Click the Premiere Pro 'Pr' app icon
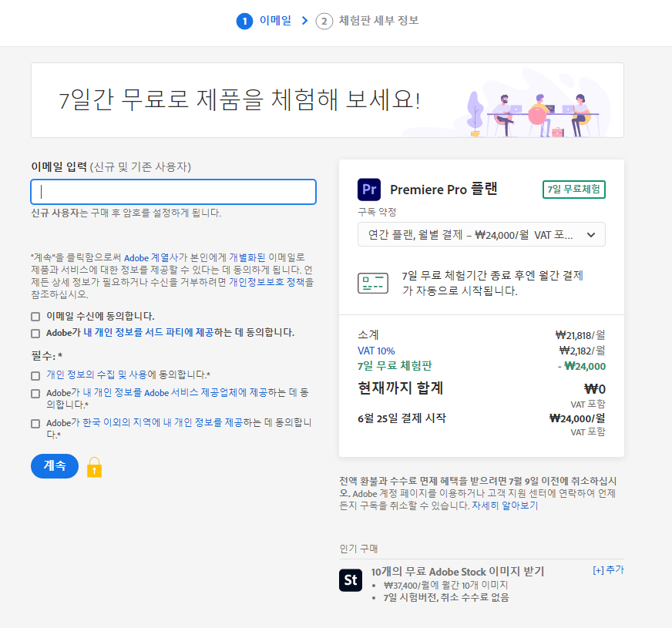 click(x=369, y=190)
